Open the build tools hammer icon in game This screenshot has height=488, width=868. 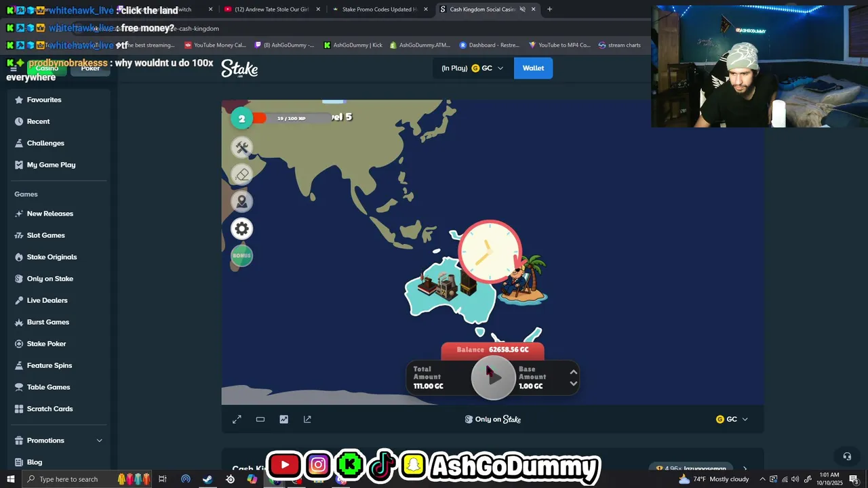tap(242, 148)
